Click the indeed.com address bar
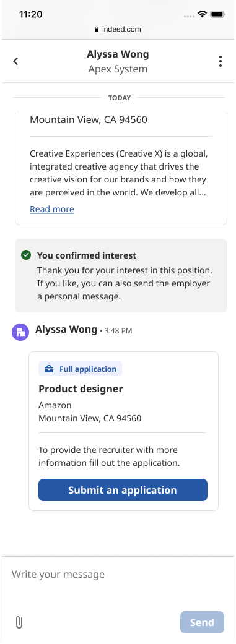The image size is (236, 644). tap(118, 29)
